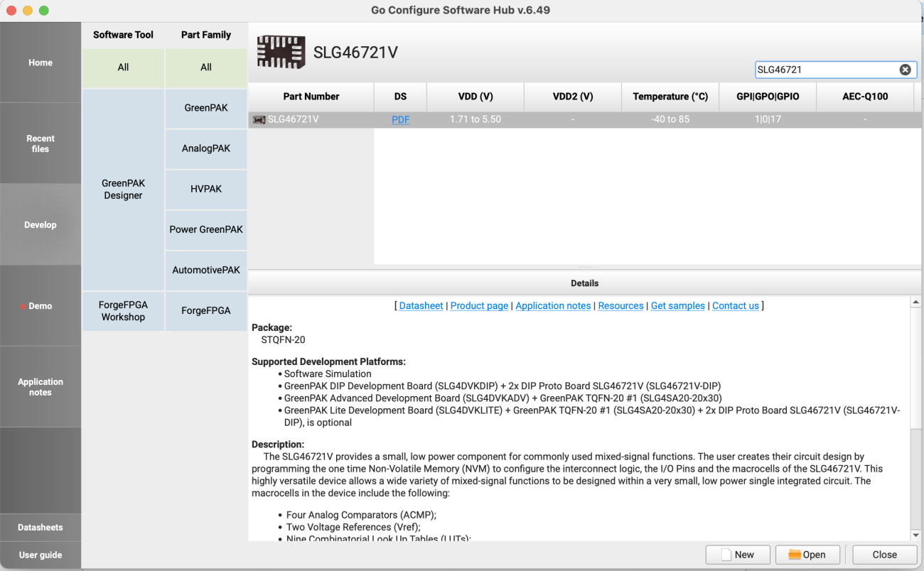
Task: Sort by Part Number column header
Action: click(x=311, y=97)
